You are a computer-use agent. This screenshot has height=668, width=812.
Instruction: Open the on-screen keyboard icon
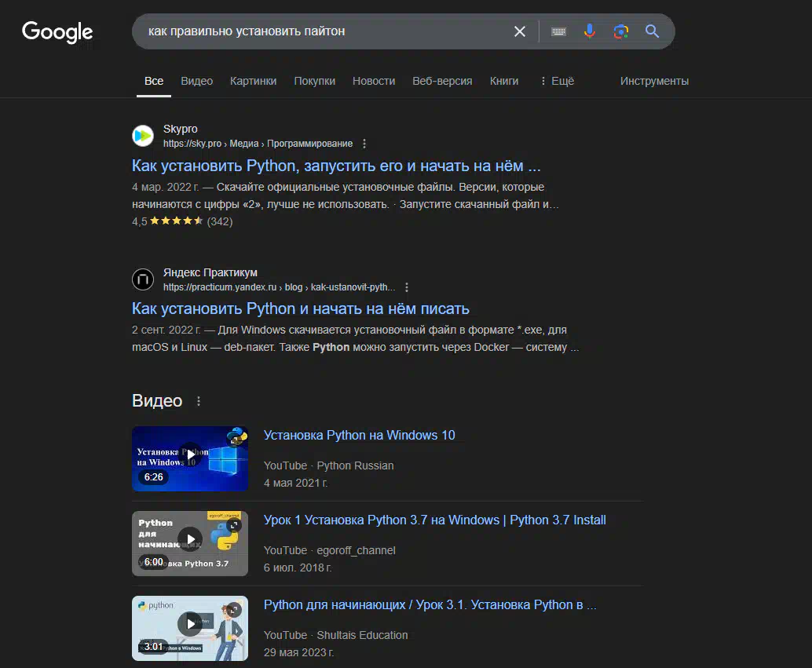point(558,31)
